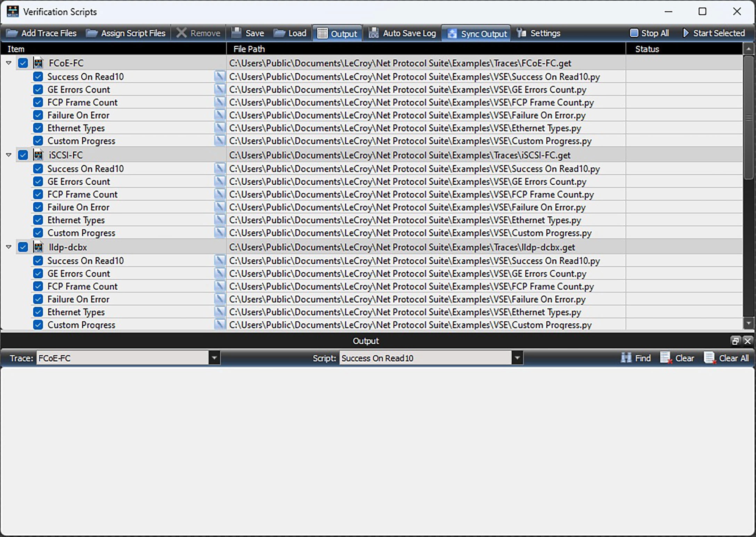The height and width of the screenshot is (537, 756).
Task: Select lldp-dcbx Ethernet Types row
Action: (371, 312)
